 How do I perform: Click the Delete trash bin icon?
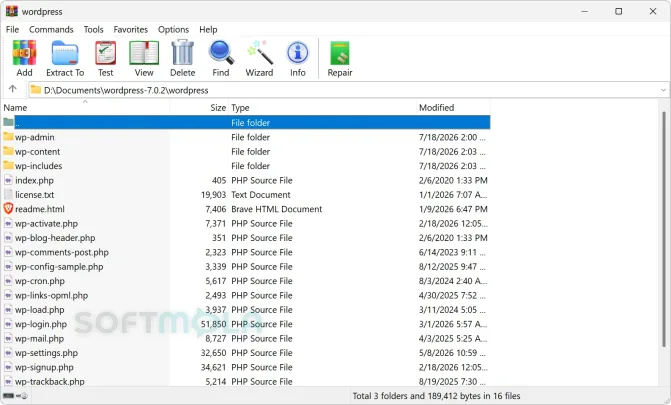coord(183,53)
